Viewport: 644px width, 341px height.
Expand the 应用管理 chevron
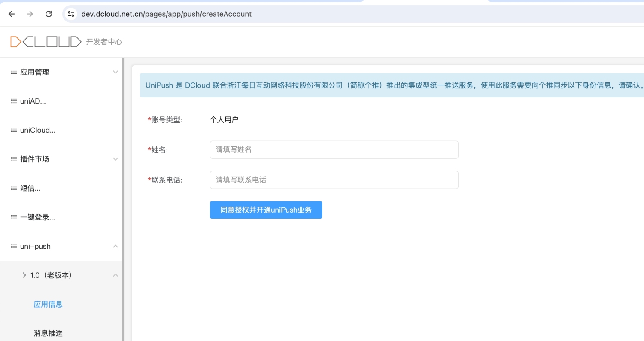pos(115,72)
